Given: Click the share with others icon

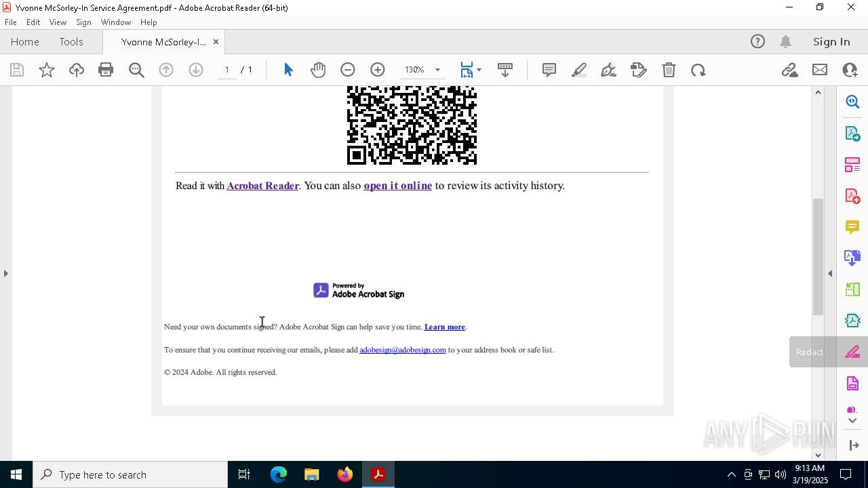Looking at the screenshot, I should point(850,70).
